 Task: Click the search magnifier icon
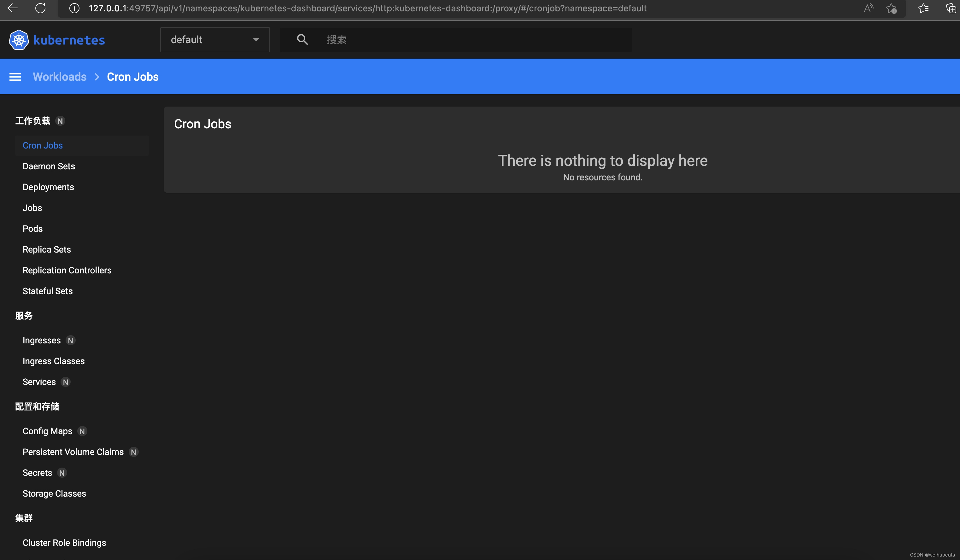click(x=302, y=39)
